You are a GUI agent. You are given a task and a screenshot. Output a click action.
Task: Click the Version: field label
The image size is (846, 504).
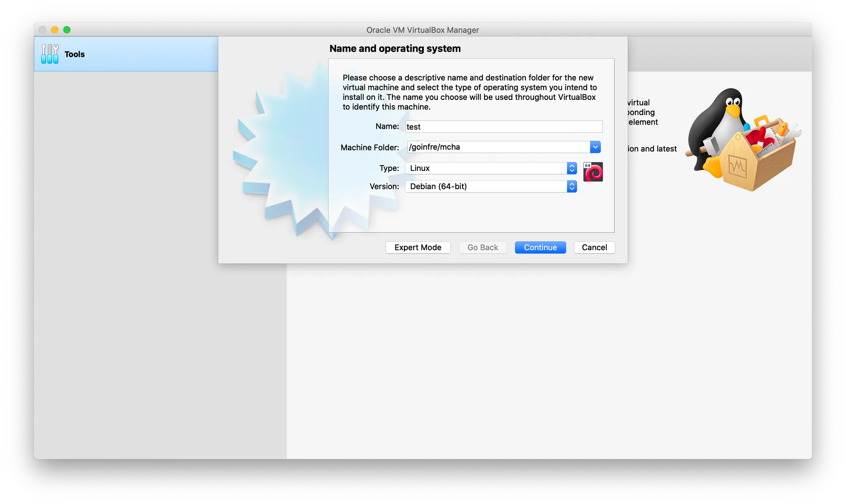pyautogui.click(x=384, y=187)
